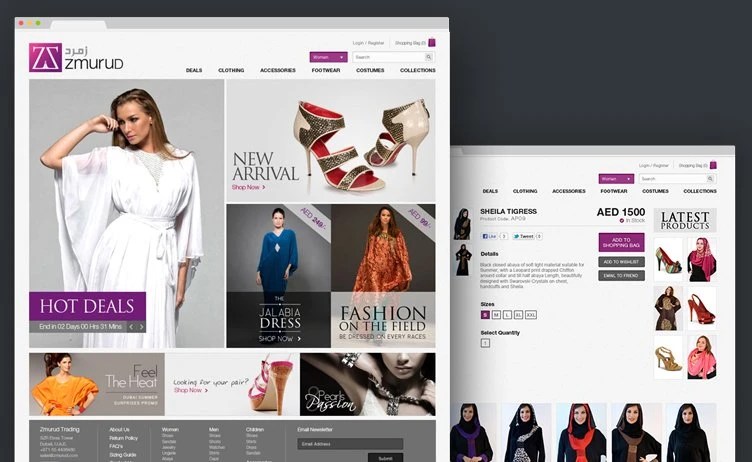Open the COLLECTIONS menu in the product page window
The width and height of the screenshot is (752, 462).
[x=700, y=191]
